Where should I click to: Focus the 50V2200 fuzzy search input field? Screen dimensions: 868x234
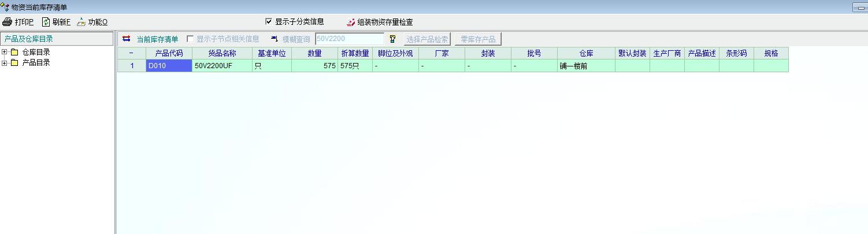pyautogui.click(x=349, y=39)
